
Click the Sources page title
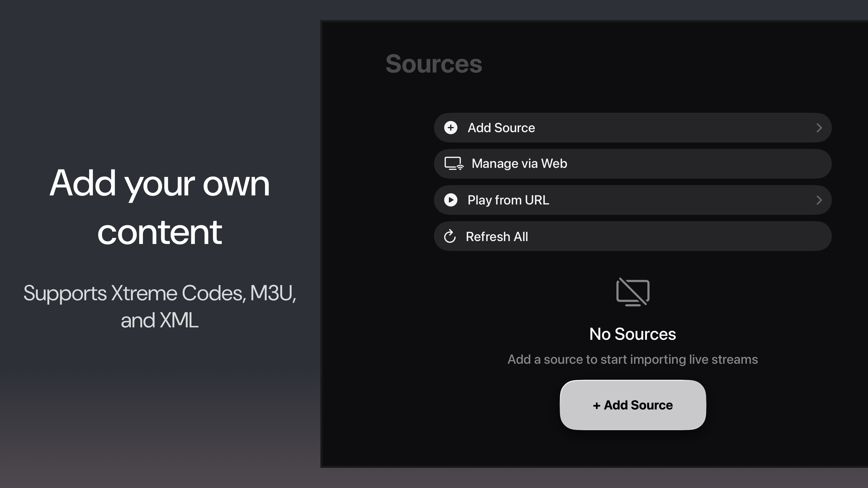tap(434, 64)
